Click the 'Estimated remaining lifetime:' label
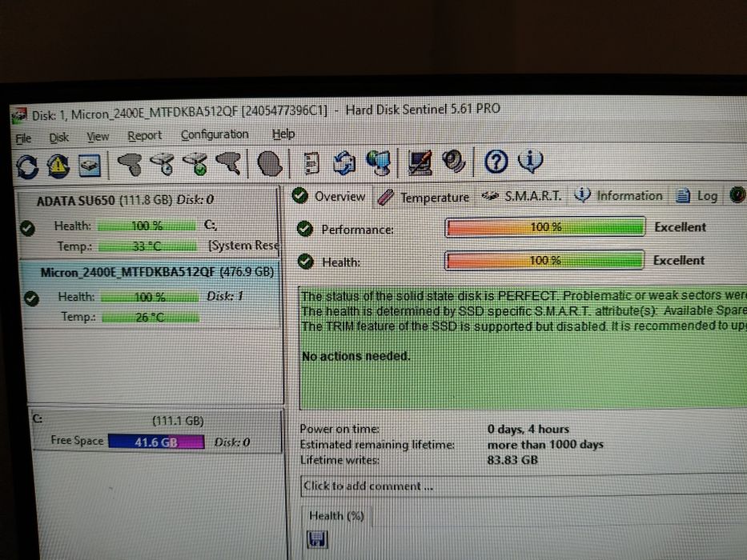This screenshot has height=560, width=747. [x=377, y=445]
